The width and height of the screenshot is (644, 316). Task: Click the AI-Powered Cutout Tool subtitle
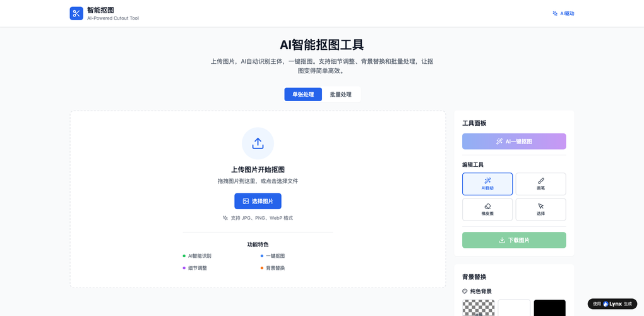[113, 18]
